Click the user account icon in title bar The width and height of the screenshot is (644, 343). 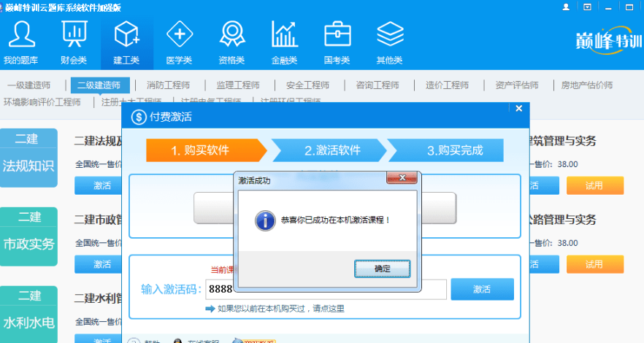566,7
